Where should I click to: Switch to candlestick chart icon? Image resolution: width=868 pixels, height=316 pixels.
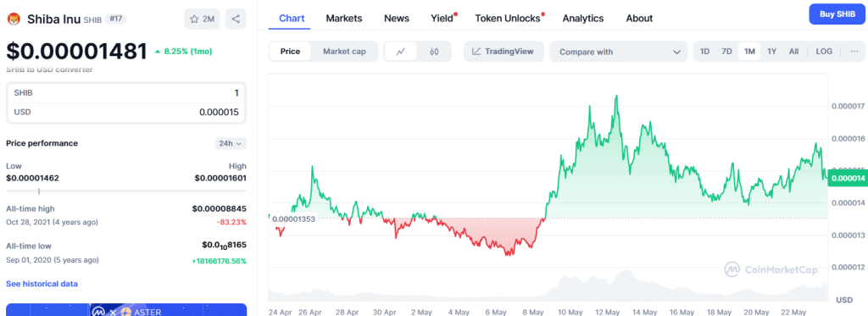[434, 52]
